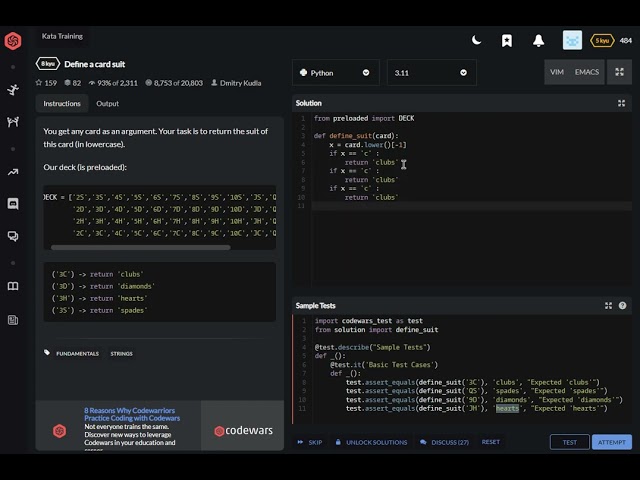Viewport: 640px width, 480px height.
Task: Click 'Define a card suit' title
Action: pos(95,64)
